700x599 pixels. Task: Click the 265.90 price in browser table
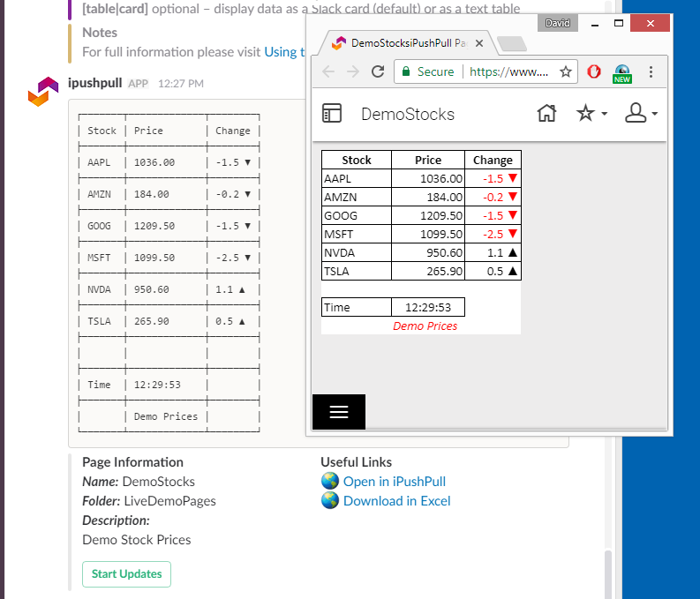pos(428,271)
